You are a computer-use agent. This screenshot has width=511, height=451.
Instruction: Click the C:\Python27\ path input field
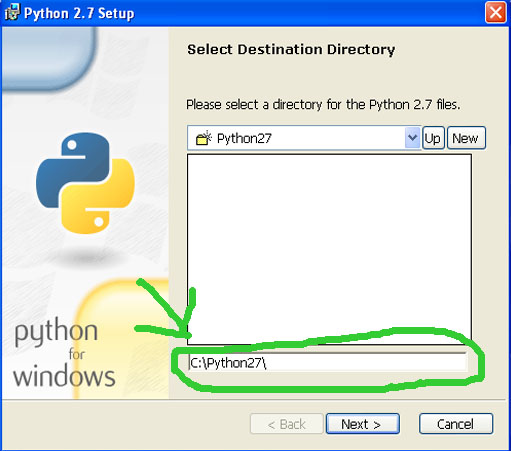[x=327, y=362]
